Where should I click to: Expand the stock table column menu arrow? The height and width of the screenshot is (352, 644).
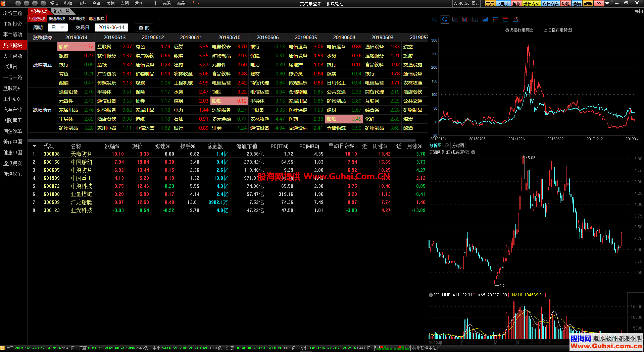click(34, 146)
